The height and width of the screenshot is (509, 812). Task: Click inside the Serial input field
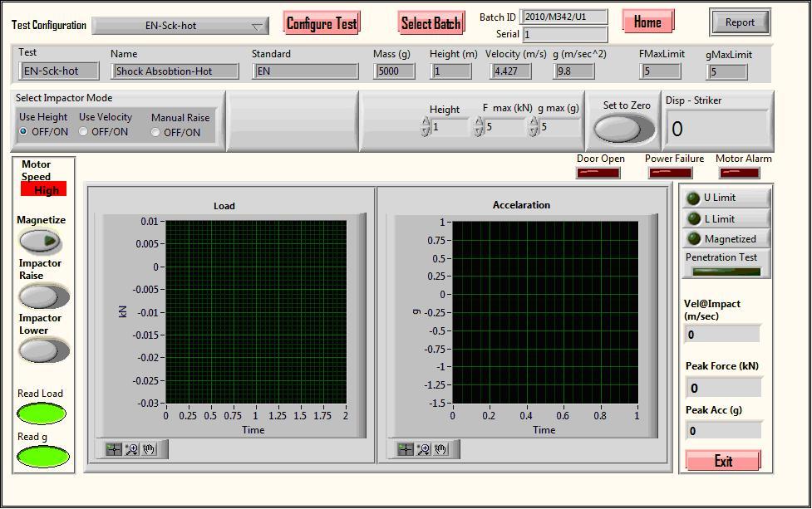point(565,35)
